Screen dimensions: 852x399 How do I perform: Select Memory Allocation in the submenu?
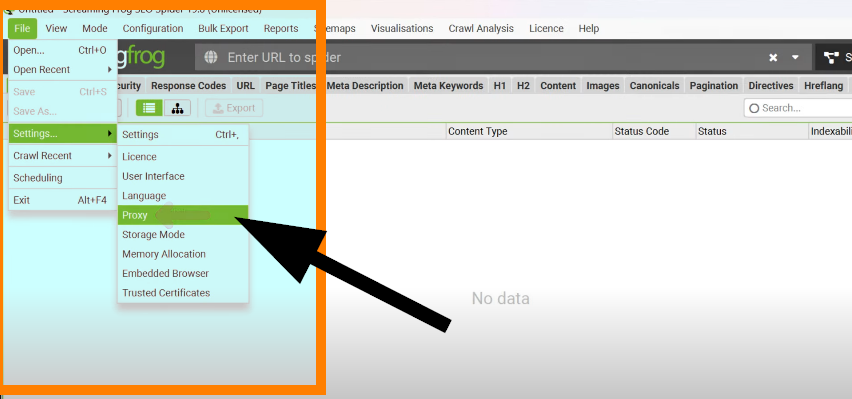coord(183,254)
